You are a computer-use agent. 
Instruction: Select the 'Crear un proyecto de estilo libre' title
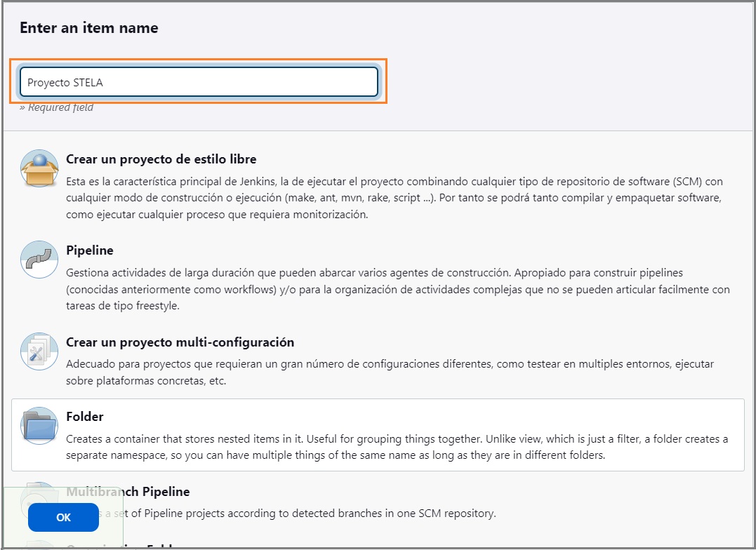[161, 159]
